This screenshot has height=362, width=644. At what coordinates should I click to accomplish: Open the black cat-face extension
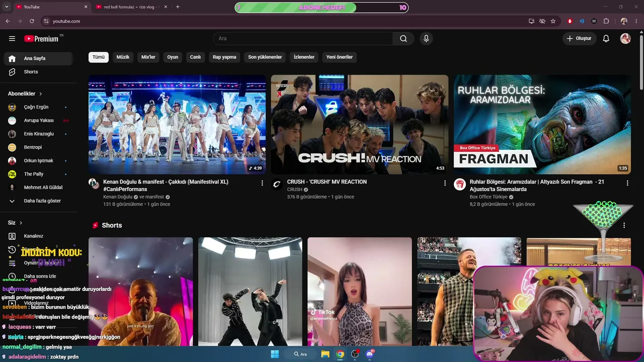coord(594,21)
